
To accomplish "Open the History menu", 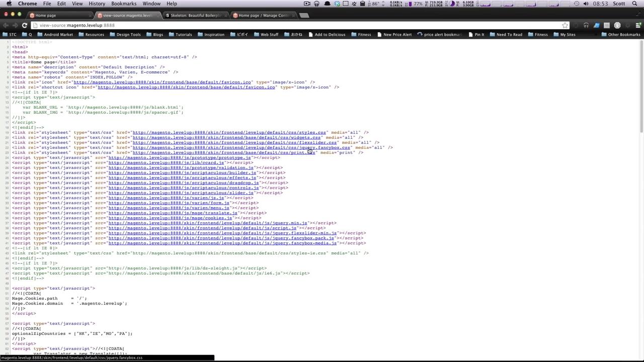I will (97, 4).
